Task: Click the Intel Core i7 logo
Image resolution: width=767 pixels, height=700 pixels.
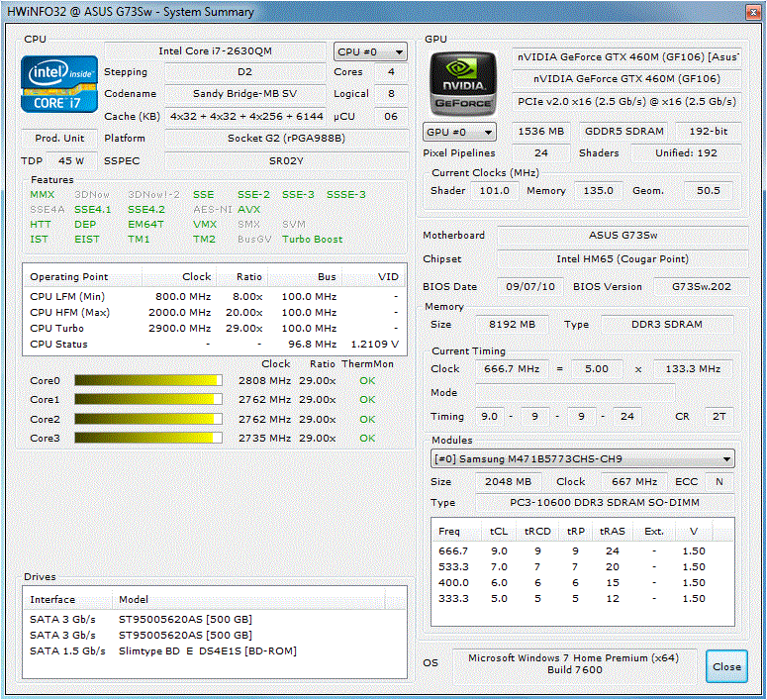Action: click(59, 84)
